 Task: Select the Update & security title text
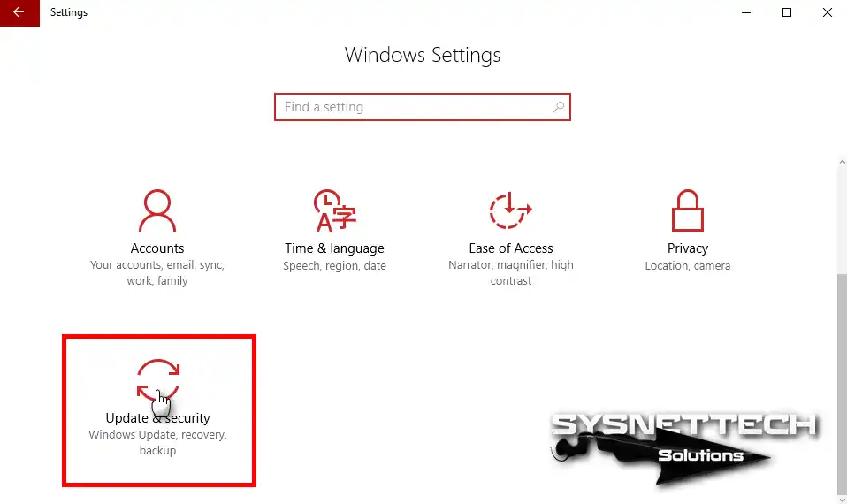[x=157, y=418]
